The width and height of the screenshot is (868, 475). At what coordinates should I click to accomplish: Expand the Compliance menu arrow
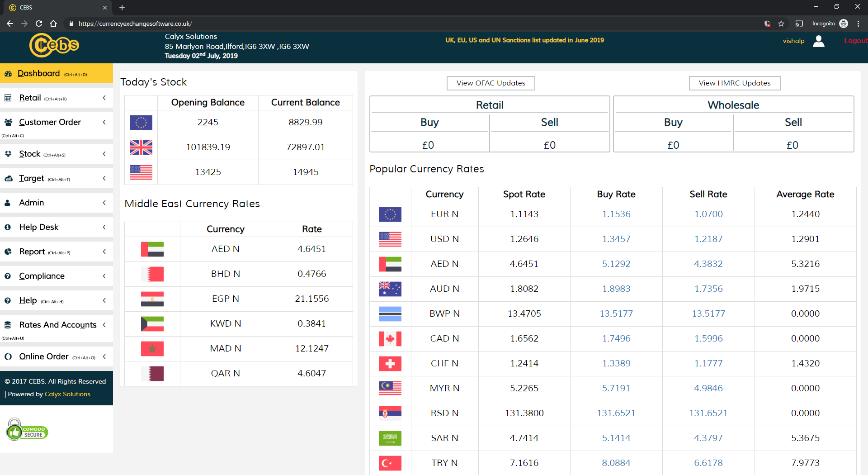pos(104,276)
